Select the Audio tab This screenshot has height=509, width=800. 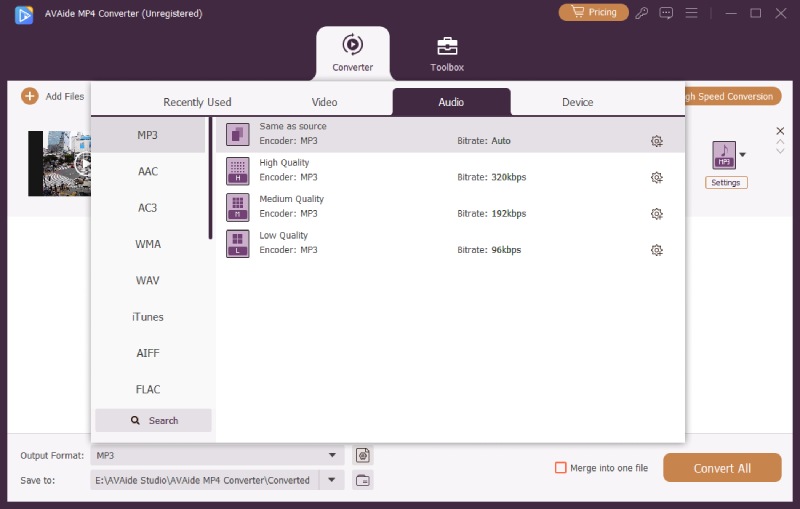(451, 102)
